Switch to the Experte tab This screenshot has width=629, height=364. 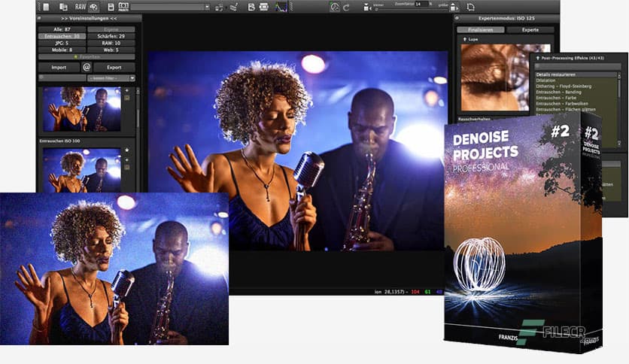[530, 29]
